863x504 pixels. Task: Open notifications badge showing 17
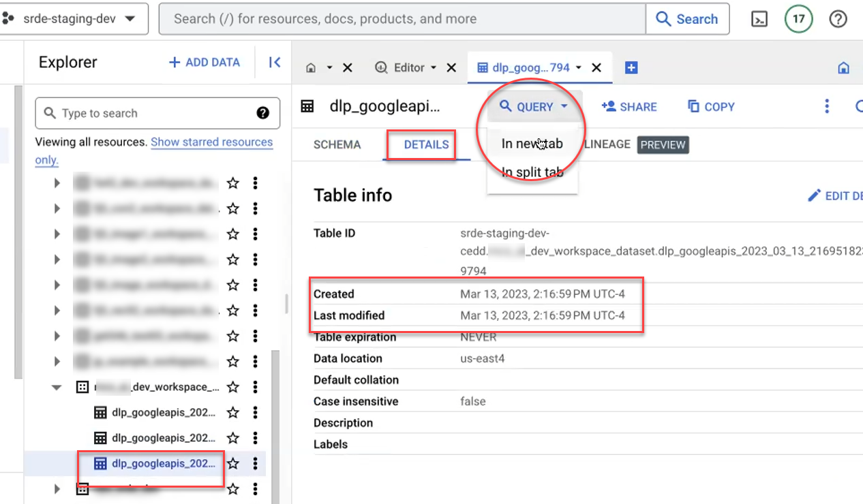[798, 19]
